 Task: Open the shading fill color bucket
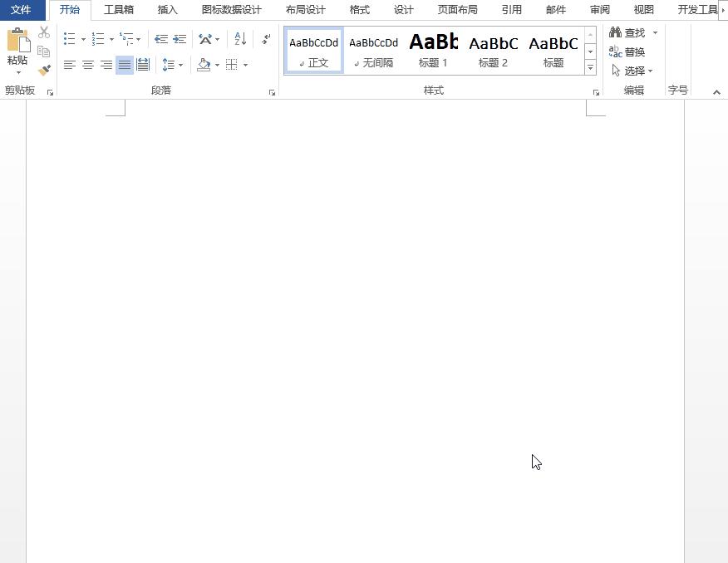(x=204, y=65)
